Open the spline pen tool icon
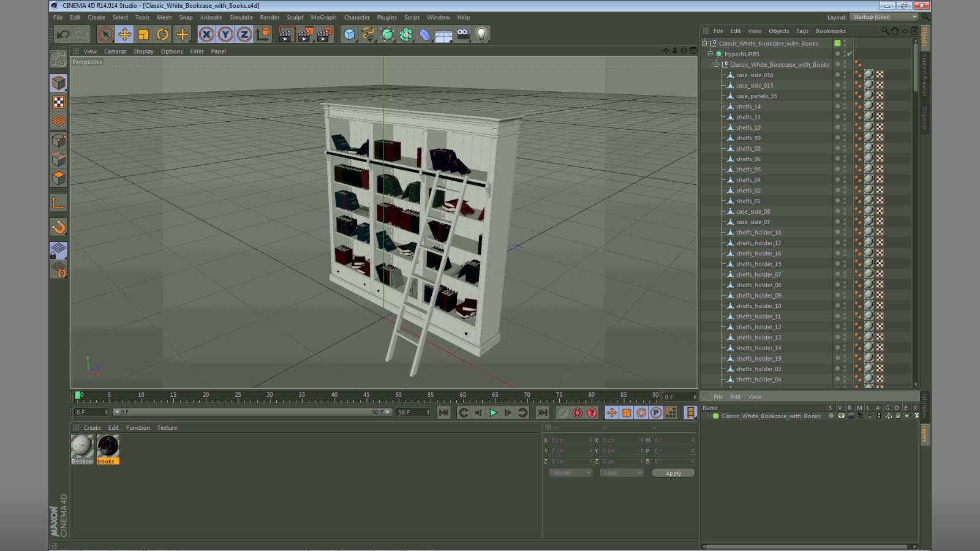Viewport: 980px width, 551px height. [x=368, y=34]
